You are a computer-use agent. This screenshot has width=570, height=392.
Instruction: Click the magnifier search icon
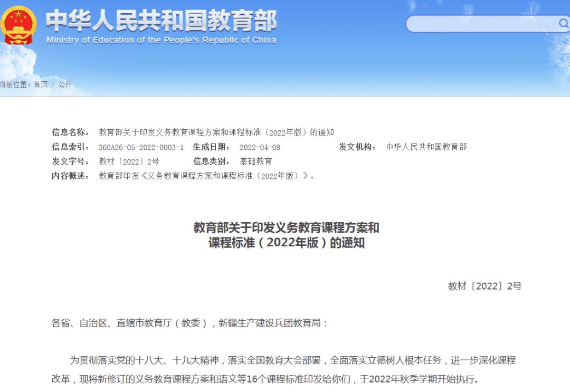(x=563, y=24)
